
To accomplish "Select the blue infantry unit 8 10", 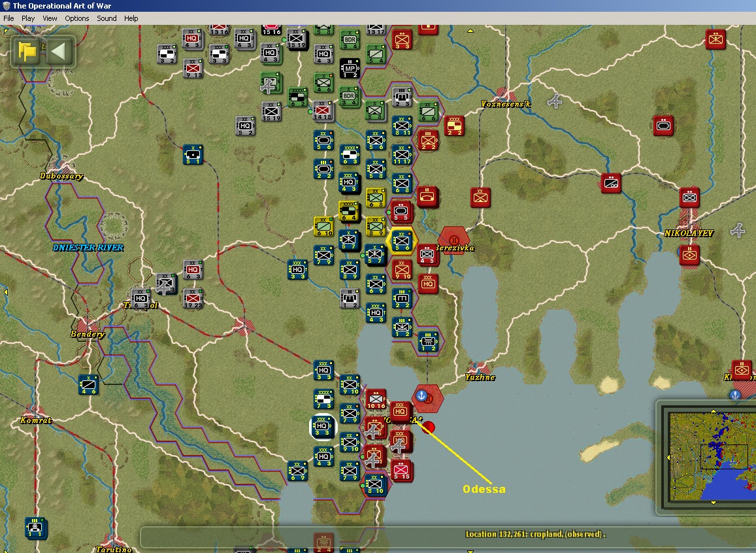I will pyautogui.click(x=375, y=484).
